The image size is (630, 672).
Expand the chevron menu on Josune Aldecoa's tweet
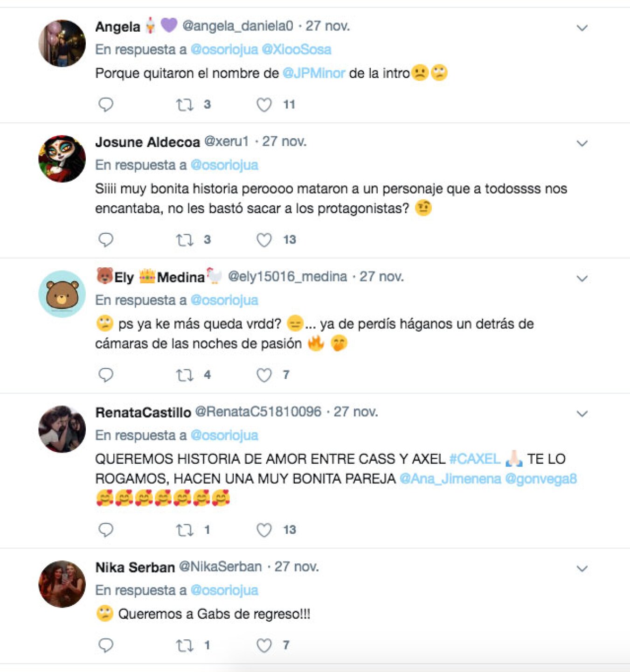coord(582,143)
